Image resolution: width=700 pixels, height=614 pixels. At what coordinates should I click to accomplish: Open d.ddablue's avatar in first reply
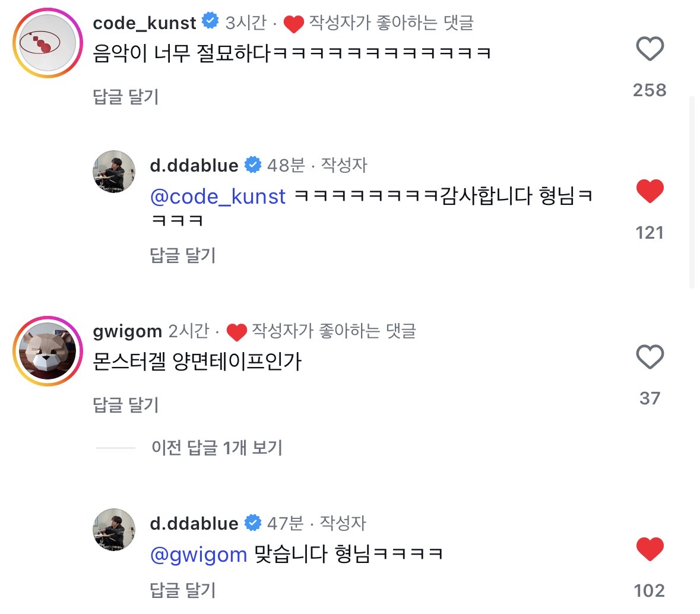click(x=114, y=172)
